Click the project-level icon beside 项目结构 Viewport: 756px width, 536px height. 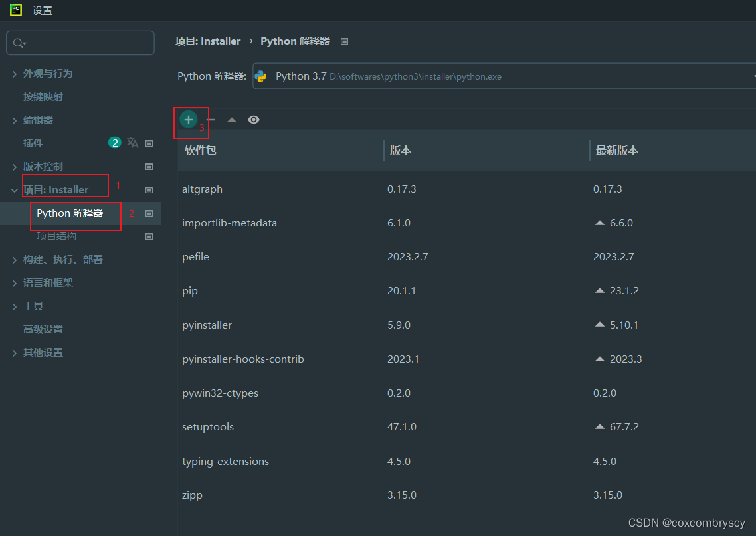pyautogui.click(x=149, y=236)
